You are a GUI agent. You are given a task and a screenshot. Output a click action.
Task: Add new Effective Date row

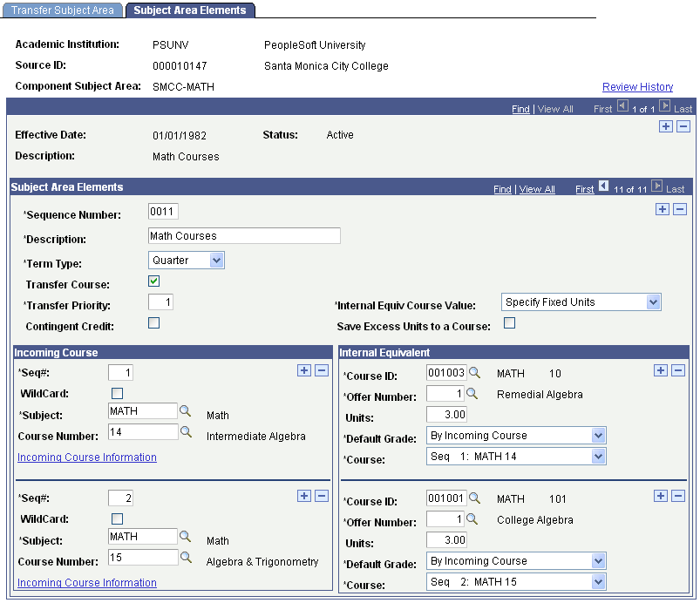tap(666, 126)
